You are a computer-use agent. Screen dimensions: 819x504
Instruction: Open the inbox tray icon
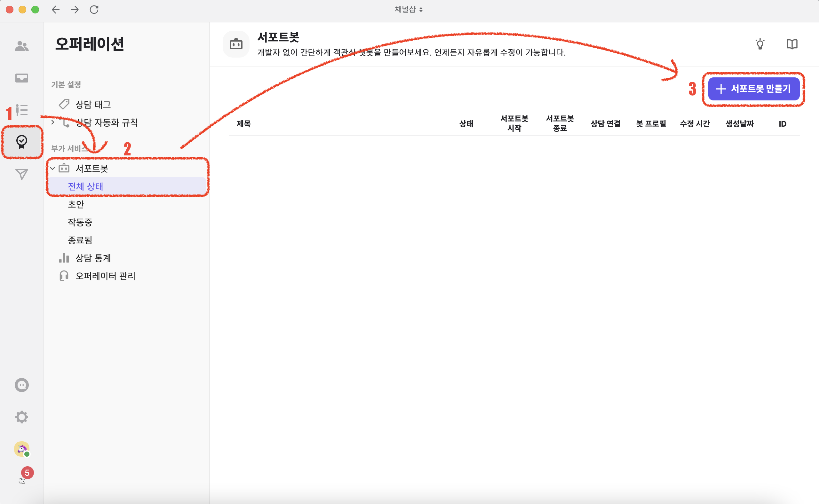(22, 78)
